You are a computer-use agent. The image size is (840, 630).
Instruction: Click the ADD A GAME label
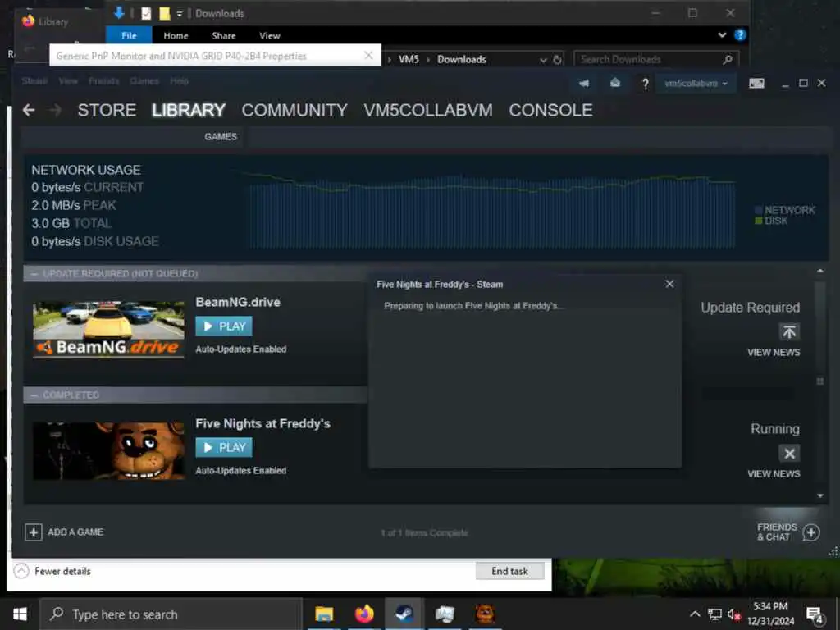(75, 532)
